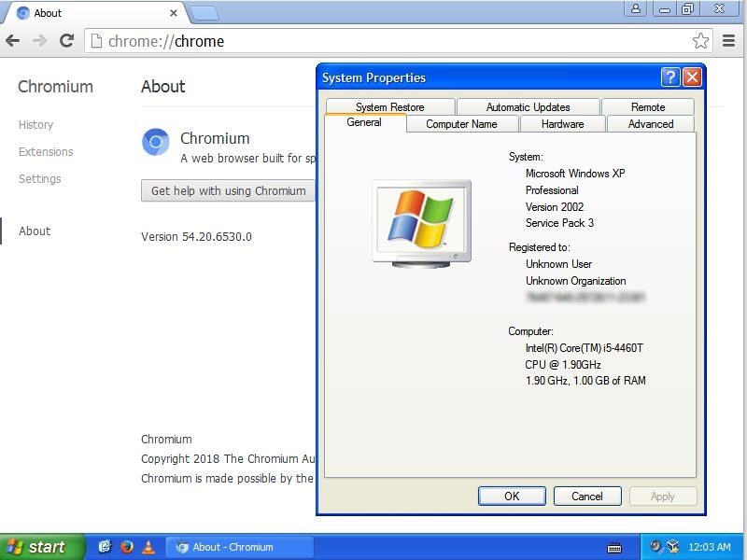747x560 pixels.
Task: Click the back navigation arrow in Chromium
Action: coord(13,41)
